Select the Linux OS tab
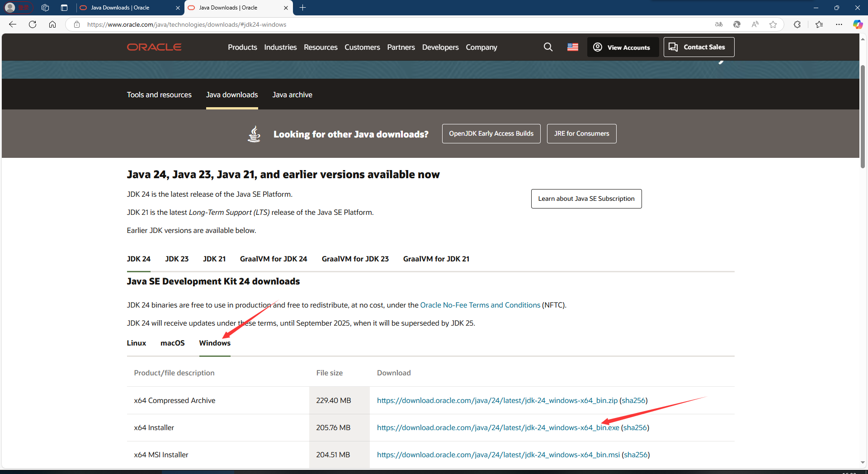The image size is (868, 474). tap(137, 343)
